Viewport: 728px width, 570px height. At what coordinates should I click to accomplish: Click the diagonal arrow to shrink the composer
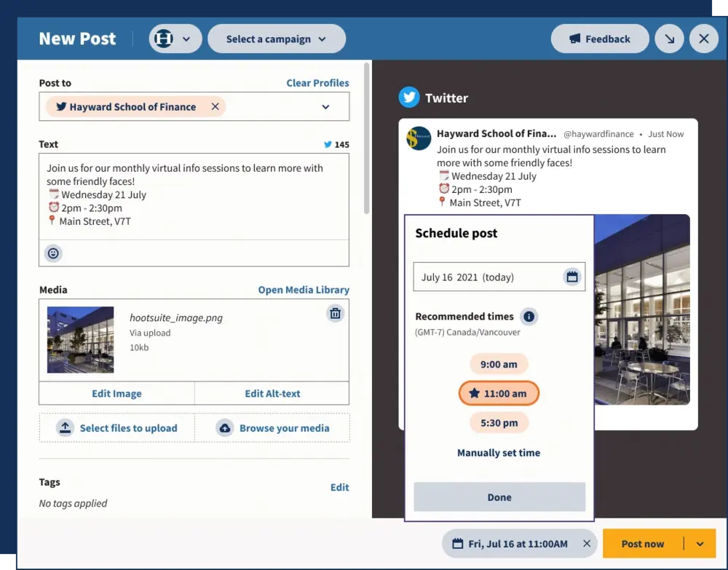(x=669, y=39)
